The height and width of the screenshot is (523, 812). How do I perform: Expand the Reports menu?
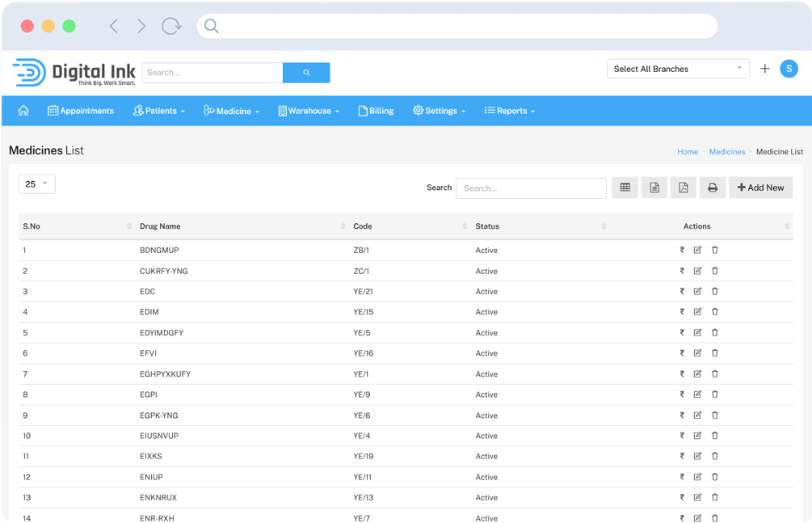(510, 111)
